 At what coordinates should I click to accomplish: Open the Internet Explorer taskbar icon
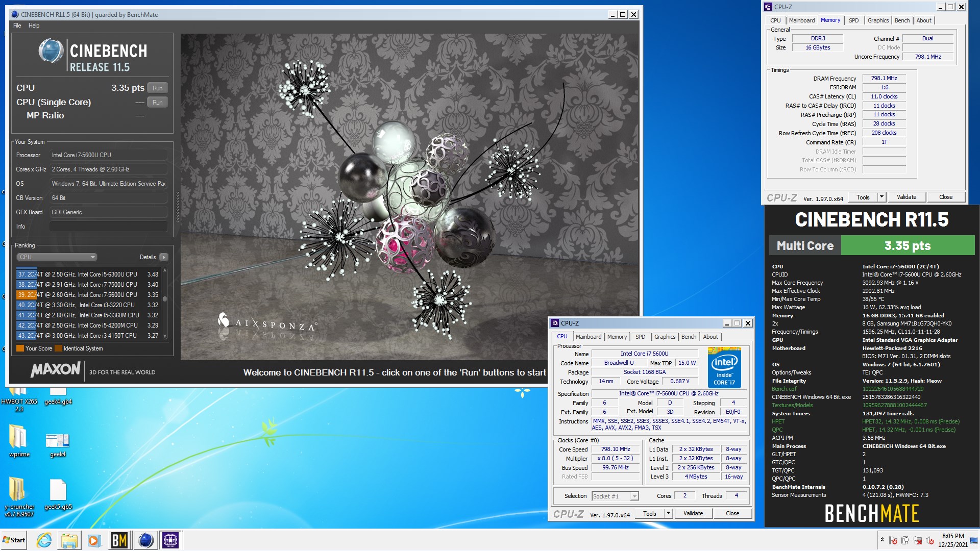44,540
